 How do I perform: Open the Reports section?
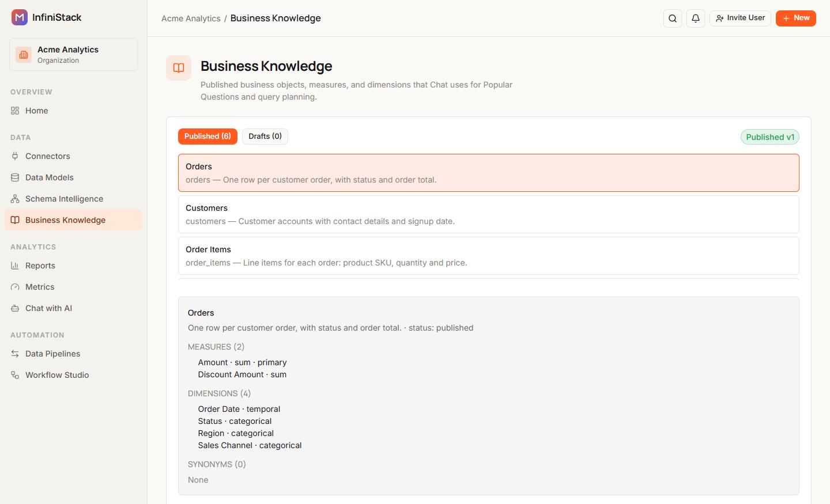(73, 266)
